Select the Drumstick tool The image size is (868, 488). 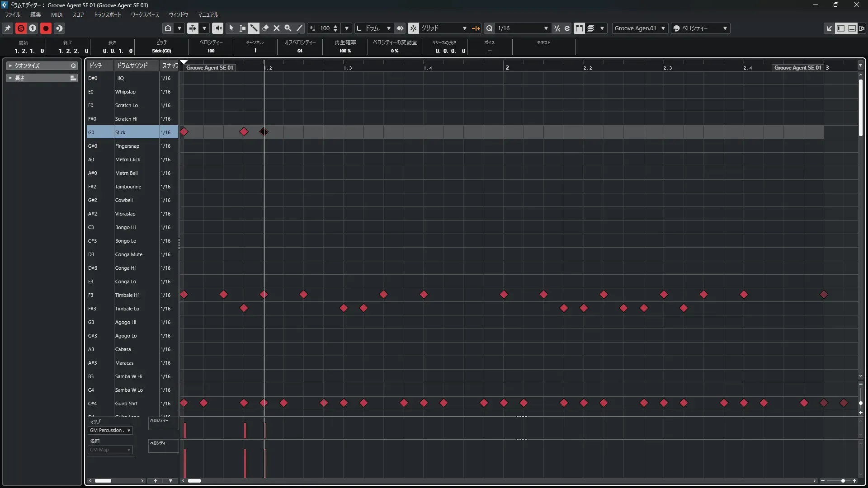coord(254,28)
